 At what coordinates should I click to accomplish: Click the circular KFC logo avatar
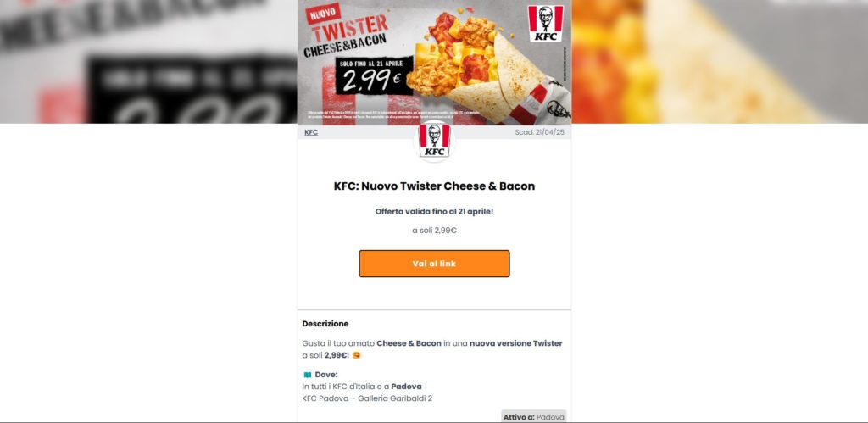[x=434, y=141]
